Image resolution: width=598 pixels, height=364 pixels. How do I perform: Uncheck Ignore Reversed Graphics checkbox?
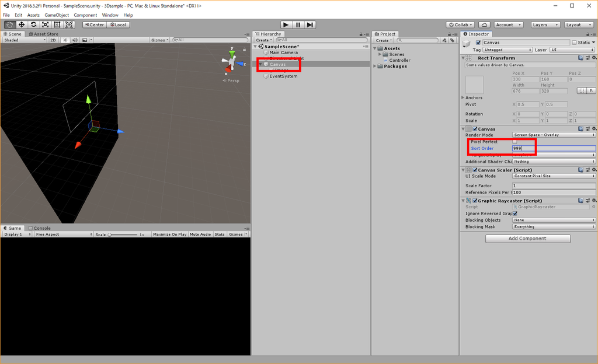tap(515, 213)
